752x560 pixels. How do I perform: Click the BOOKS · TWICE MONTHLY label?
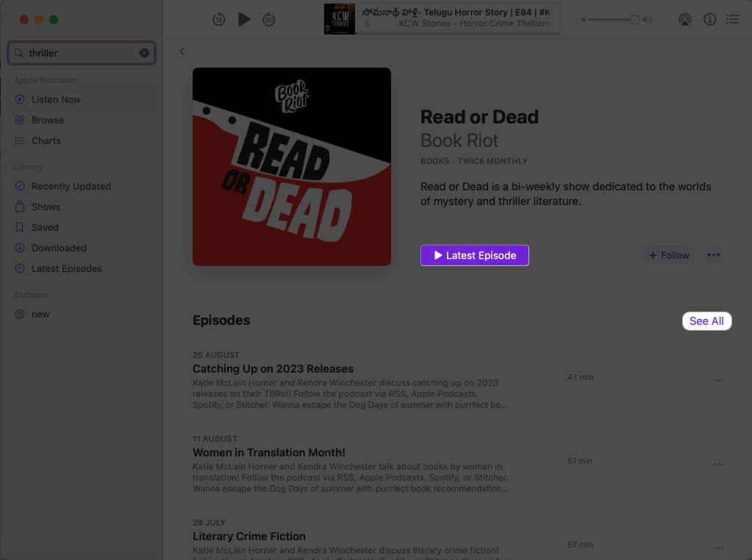474,161
